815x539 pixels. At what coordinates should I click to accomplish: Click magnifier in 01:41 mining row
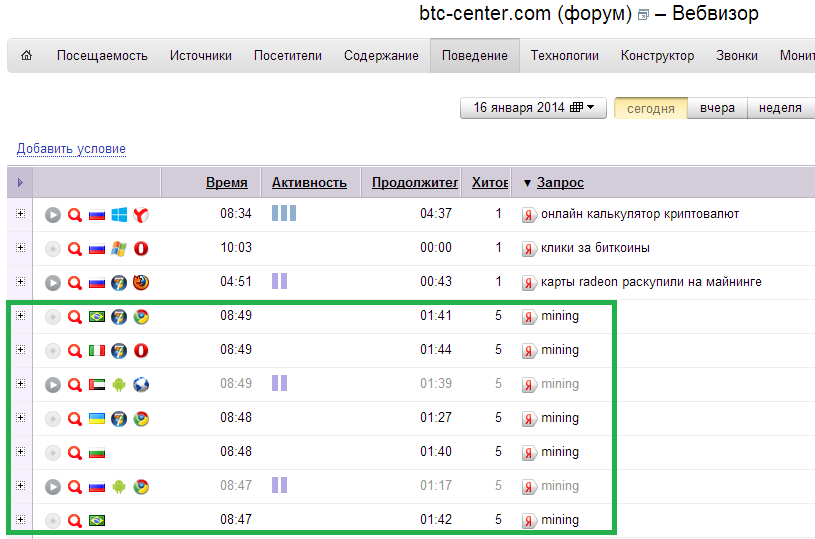click(x=75, y=317)
